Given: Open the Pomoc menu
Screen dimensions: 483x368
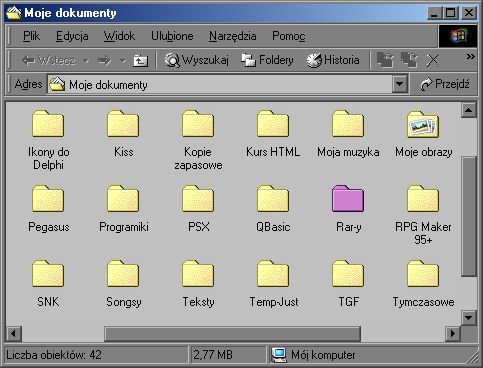Looking at the screenshot, I should [x=288, y=36].
